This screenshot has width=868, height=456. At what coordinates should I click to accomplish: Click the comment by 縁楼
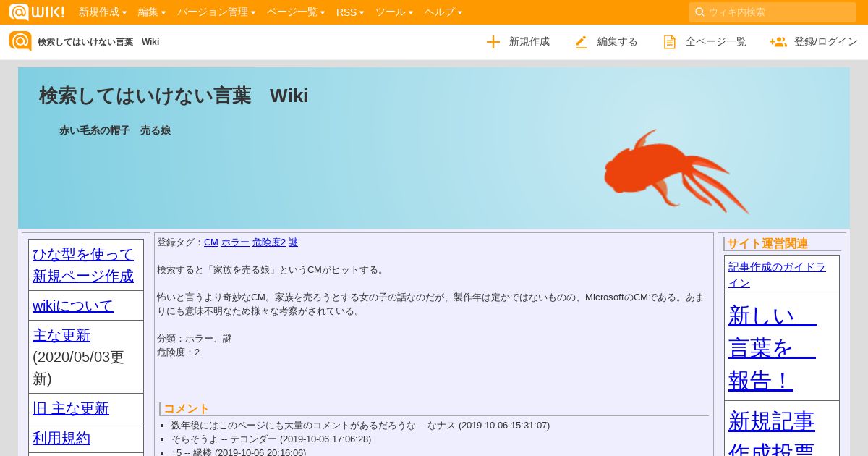point(239,452)
